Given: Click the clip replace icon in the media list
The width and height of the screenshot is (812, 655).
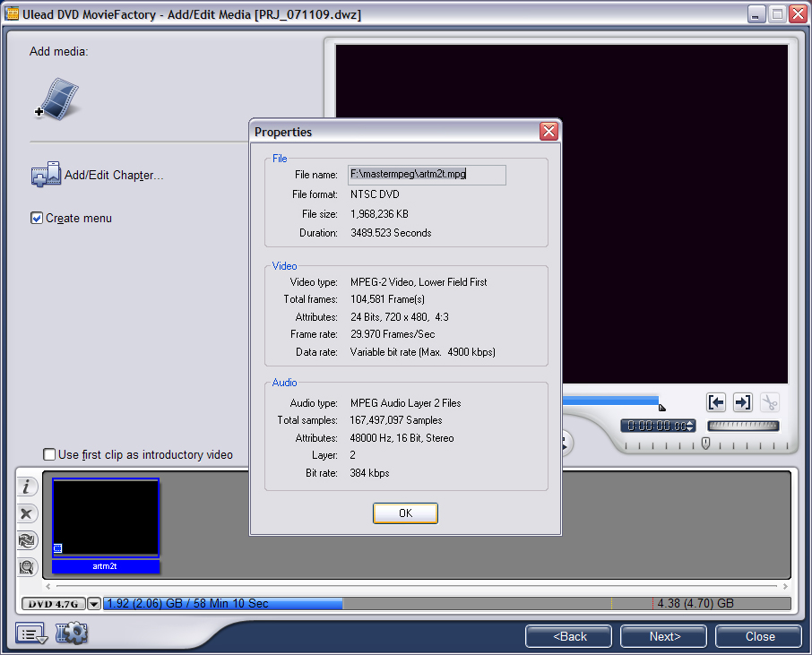Looking at the screenshot, I should point(27,540).
